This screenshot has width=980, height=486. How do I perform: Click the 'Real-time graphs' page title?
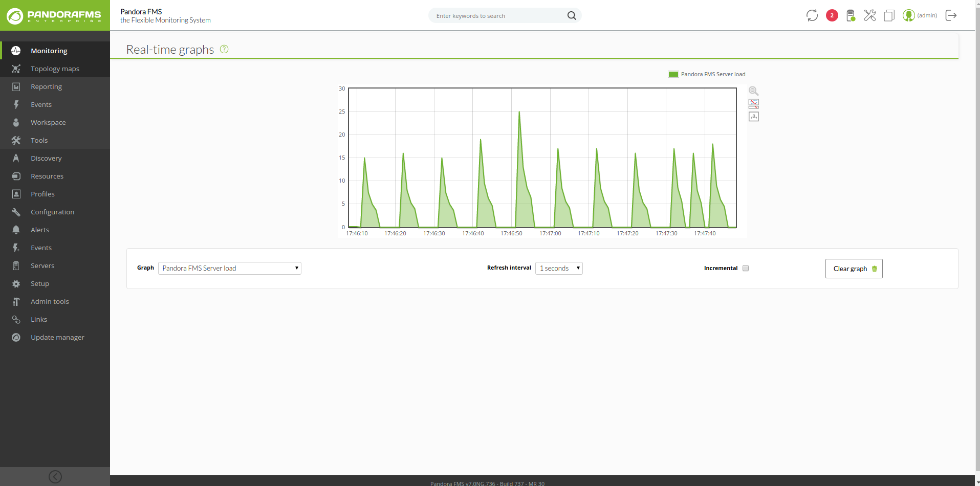pyautogui.click(x=170, y=50)
